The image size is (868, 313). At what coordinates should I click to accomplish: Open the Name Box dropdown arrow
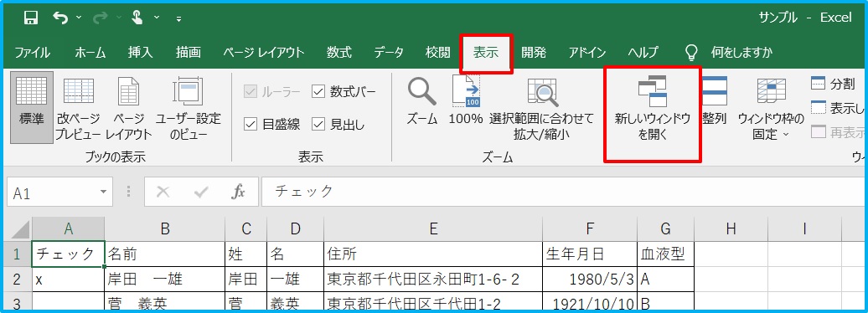point(103,192)
